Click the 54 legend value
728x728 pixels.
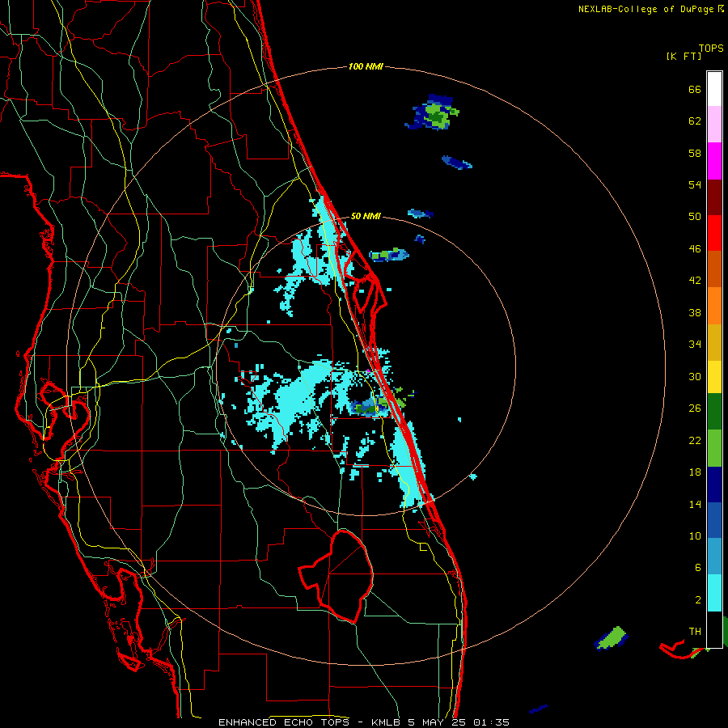point(695,184)
